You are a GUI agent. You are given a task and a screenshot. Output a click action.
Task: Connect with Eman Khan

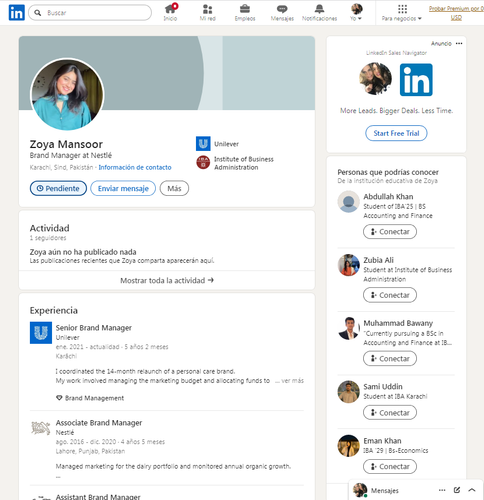390,467
